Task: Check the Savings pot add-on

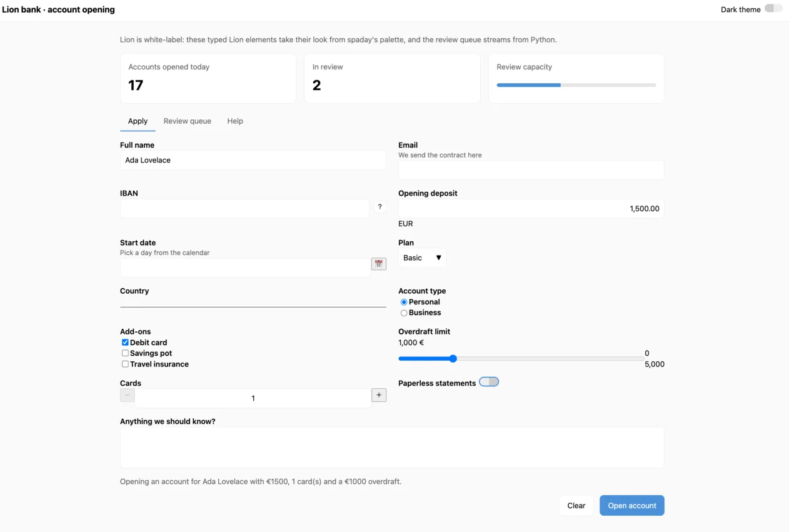Action: [125, 353]
